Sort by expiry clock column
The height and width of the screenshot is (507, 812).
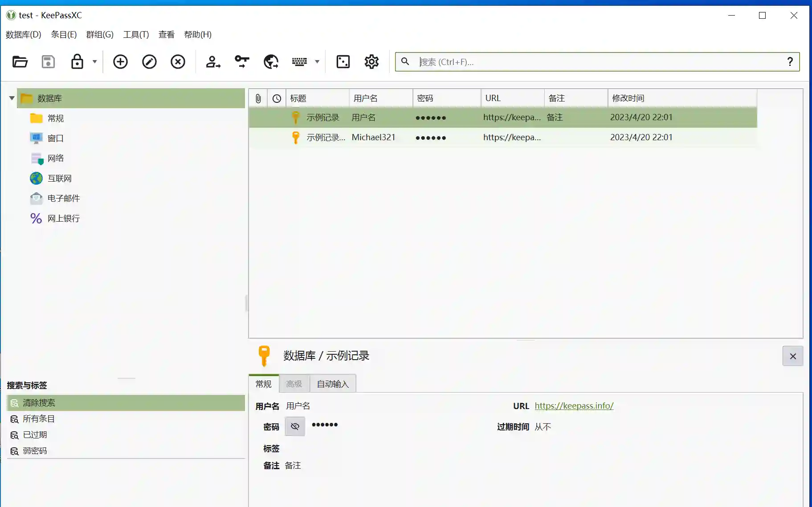pyautogui.click(x=277, y=98)
